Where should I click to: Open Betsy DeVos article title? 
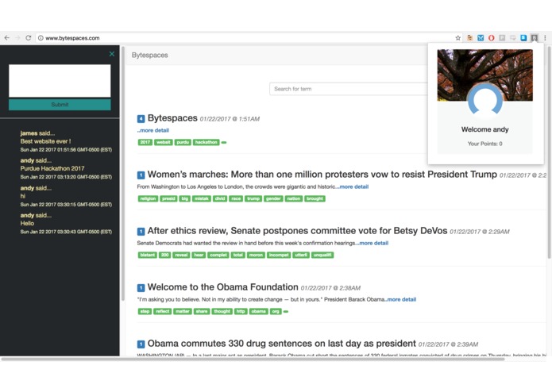pos(297,231)
